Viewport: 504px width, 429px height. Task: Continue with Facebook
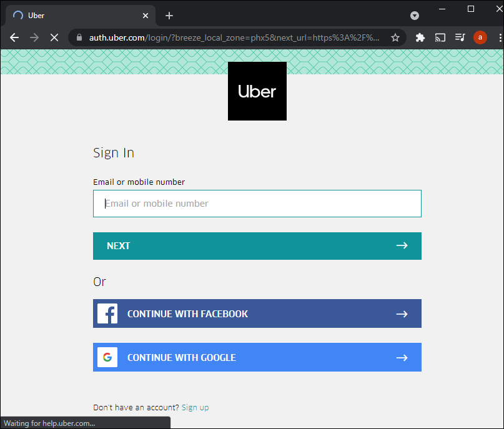257,313
